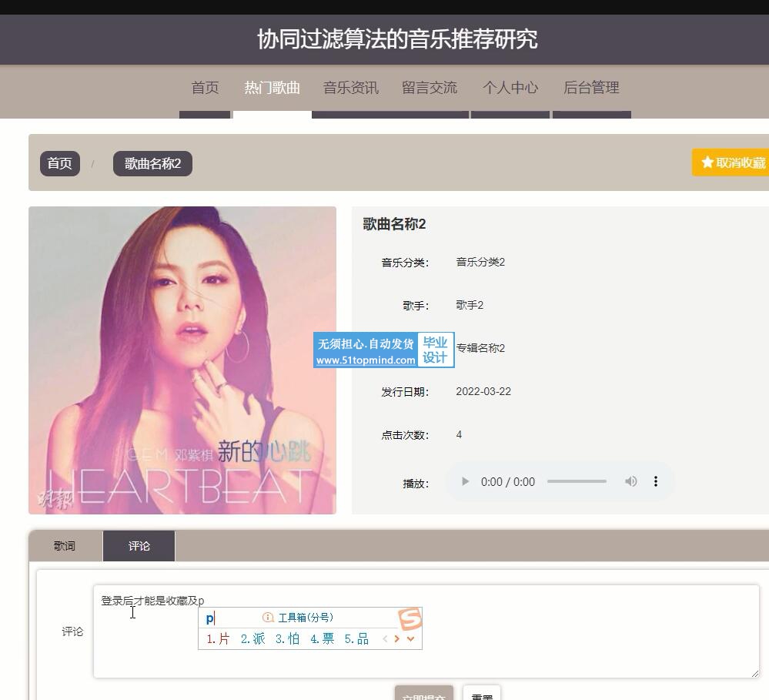Viewport: 769px width, 700px height.
Task: Click the audio progress bar
Action: coord(577,482)
